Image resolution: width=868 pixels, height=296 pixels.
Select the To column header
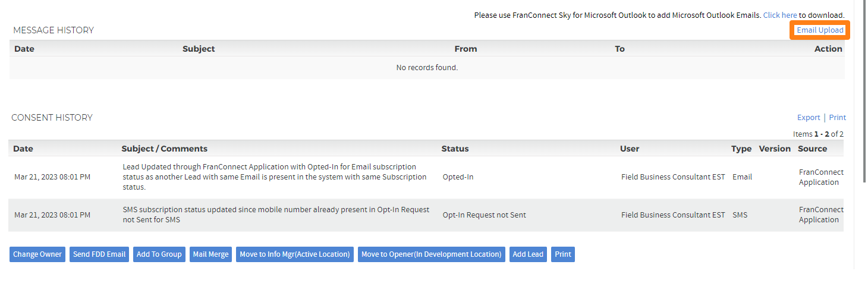[x=619, y=49]
